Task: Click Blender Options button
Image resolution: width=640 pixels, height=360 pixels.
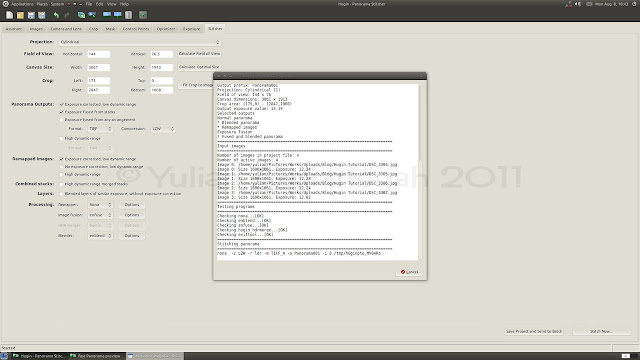Action: point(132,236)
